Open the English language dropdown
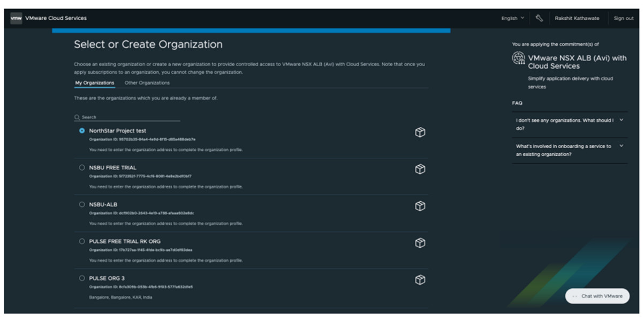 pyautogui.click(x=512, y=18)
